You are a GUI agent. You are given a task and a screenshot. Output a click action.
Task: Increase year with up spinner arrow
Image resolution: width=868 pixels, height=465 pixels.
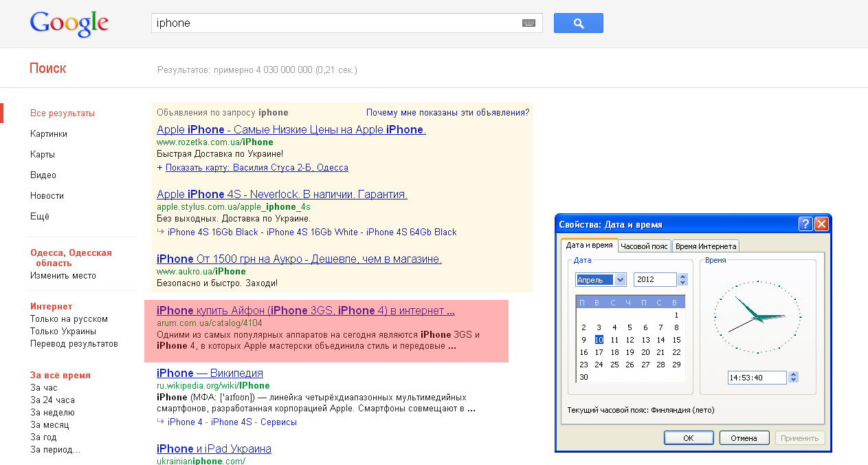[682, 277]
